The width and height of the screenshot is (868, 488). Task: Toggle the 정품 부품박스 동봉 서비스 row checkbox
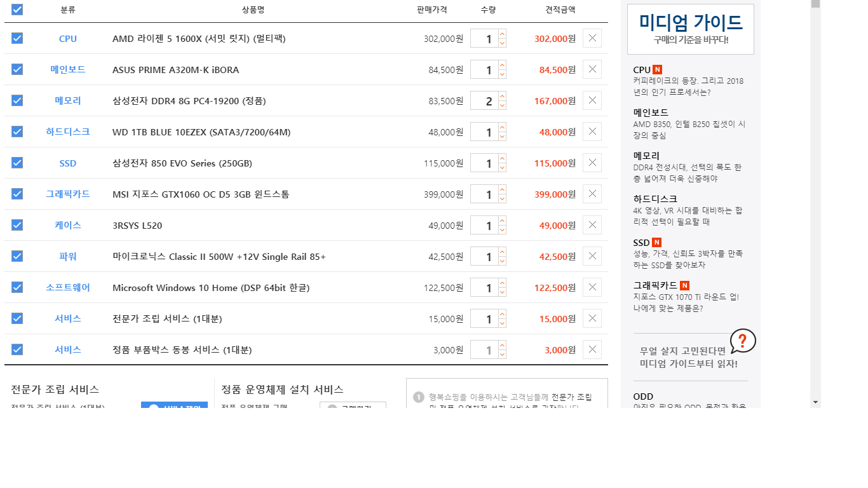click(17, 349)
